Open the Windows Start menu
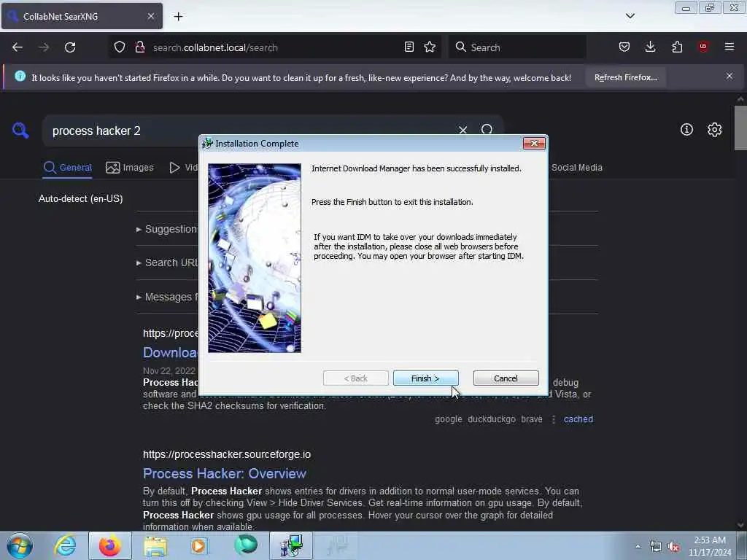Viewport: 747px width, 560px height. click(20, 545)
